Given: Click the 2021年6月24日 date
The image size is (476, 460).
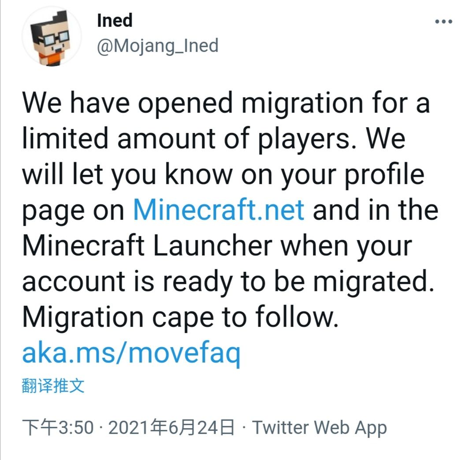Looking at the screenshot, I should tap(171, 427).
